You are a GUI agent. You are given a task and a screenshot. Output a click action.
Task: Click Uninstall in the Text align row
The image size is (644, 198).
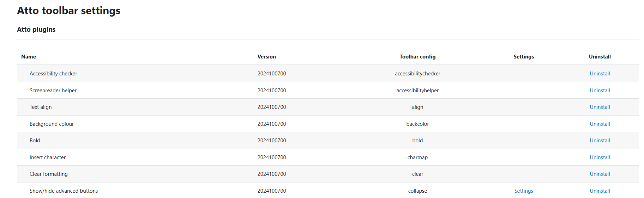(x=600, y=107)
